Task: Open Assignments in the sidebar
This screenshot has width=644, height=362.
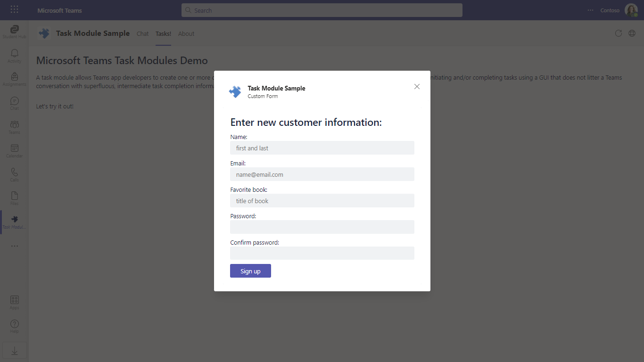Action: [14, 79]
